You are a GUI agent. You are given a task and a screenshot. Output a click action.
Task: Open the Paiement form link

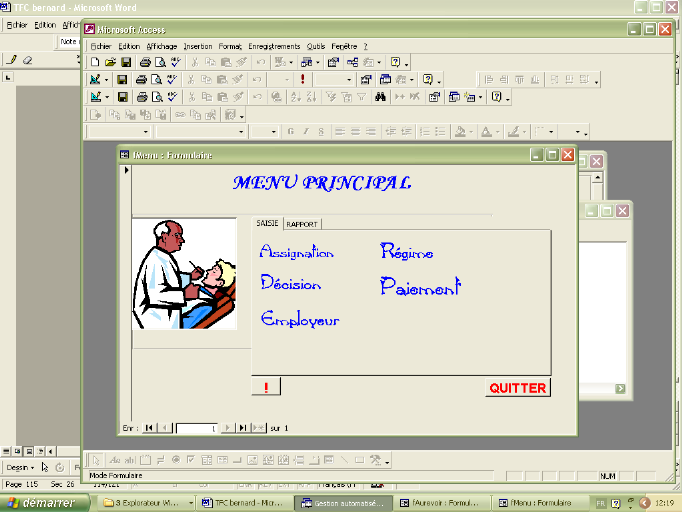[x=420, y=287]
